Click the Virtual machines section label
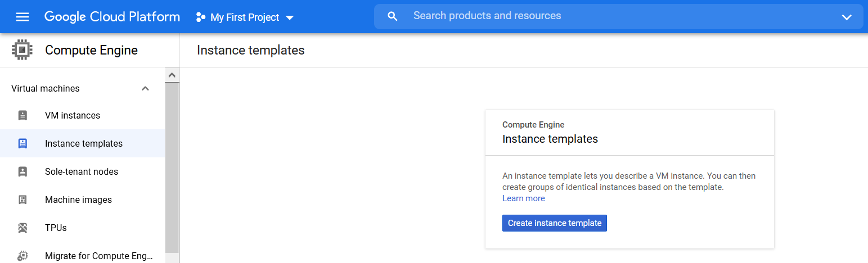The height and width of the screenshot is (263, 868). (x=46, y=88)
